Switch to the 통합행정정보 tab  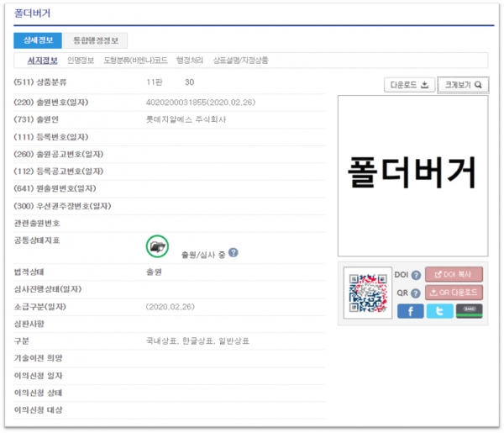coord(96,40)
